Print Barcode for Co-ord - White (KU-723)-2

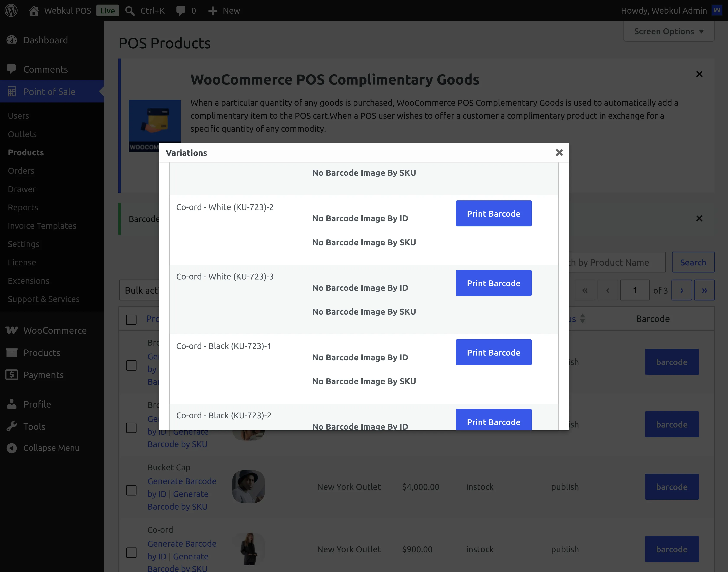(493, 213)
